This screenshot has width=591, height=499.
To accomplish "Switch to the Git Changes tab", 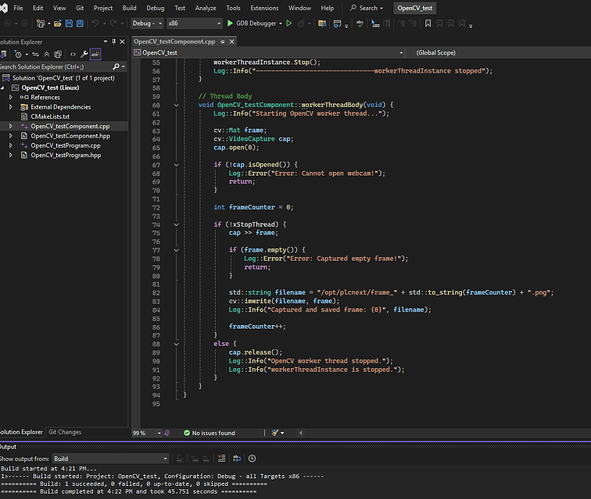I will [65, 432].
